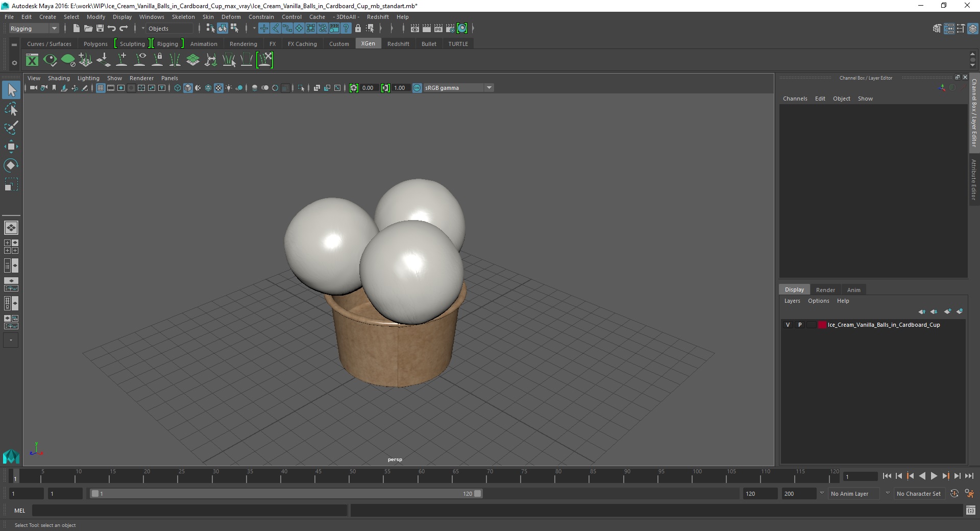Click the shelf scroll down arrow
Image resolution: width=980 pixels, height=531 pixels.
(x=973, y=66)
